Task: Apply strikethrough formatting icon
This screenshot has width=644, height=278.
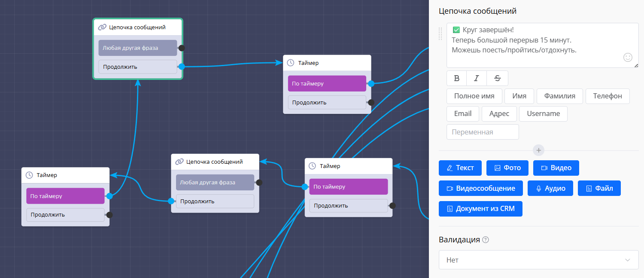Action: pyautogui.click(x=497, y=78)
